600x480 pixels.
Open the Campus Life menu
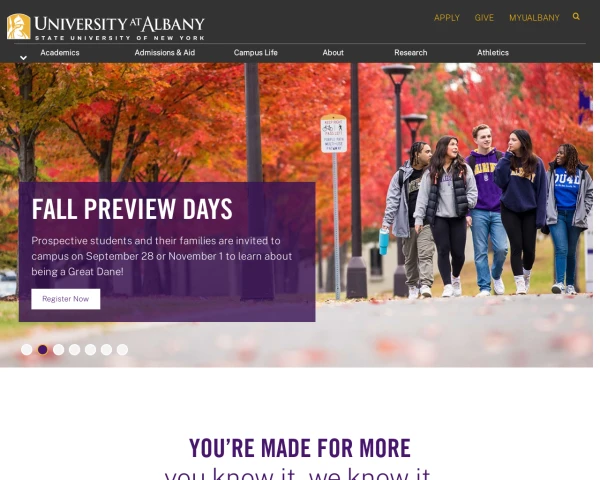256,53
